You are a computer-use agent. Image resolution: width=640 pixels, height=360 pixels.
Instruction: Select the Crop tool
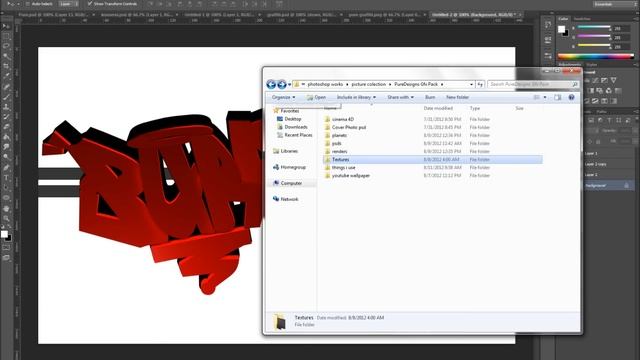(x=6, y=66)
